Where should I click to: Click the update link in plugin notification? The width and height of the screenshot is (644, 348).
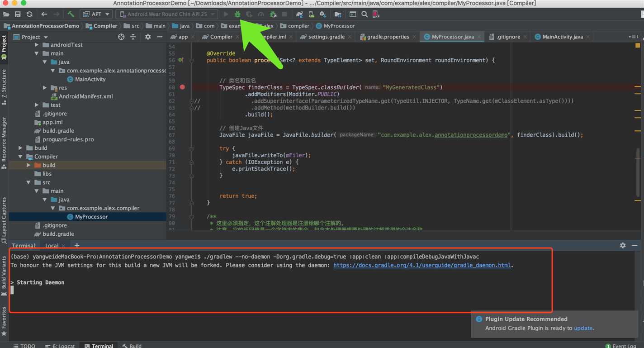[583, 328]
